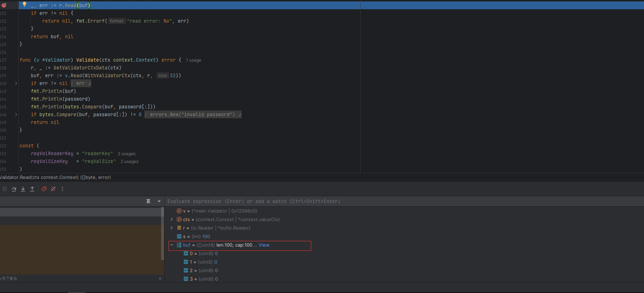This screenshot has height=293, width=644.
Task: Click the "readerKey" string constant
Action: [x=98, y=153]
